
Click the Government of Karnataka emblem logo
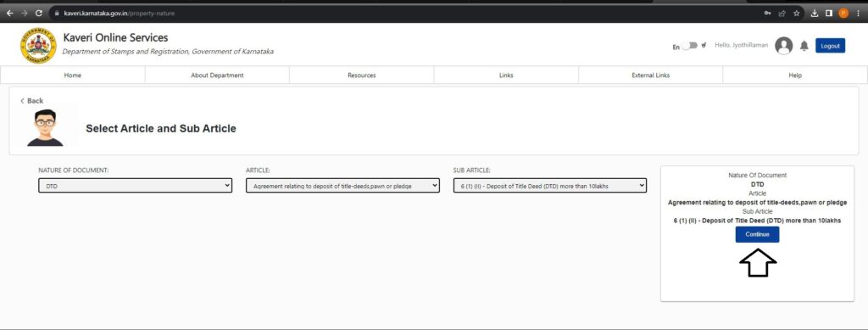click(38, 46)
